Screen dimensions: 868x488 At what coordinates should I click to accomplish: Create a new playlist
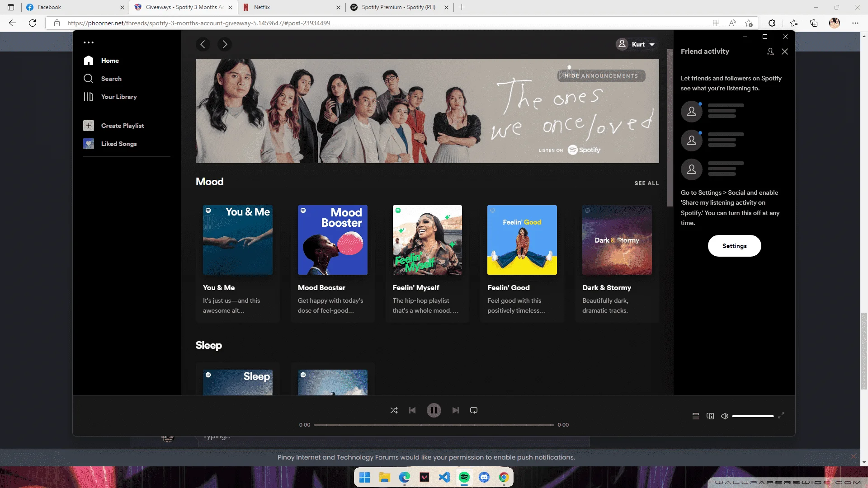click(114, 126)
